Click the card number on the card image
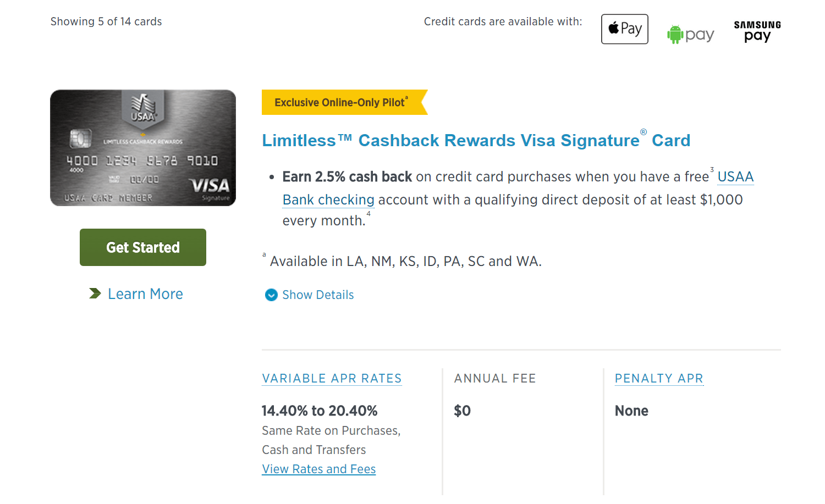 click(142, 161)
